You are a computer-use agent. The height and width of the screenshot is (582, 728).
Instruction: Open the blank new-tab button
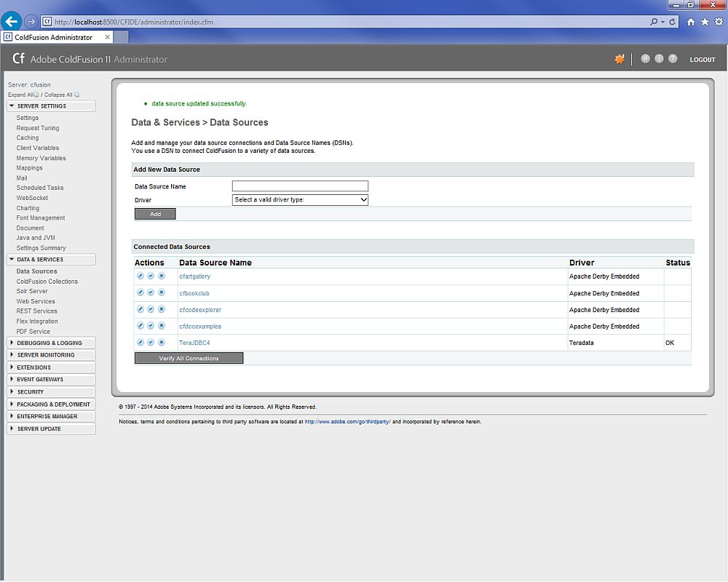(x=121, y=37)
